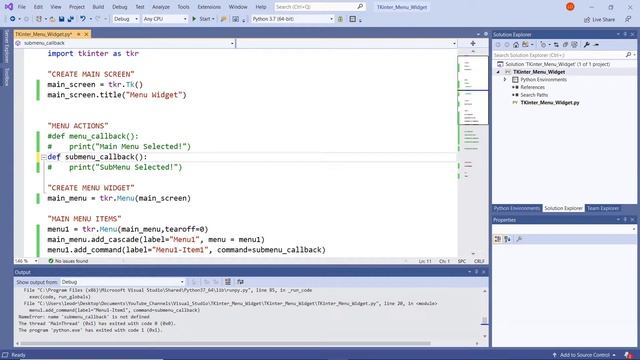Click the Open File folder icon
This screenshot has width=640, height=360.
coord(53,19)
